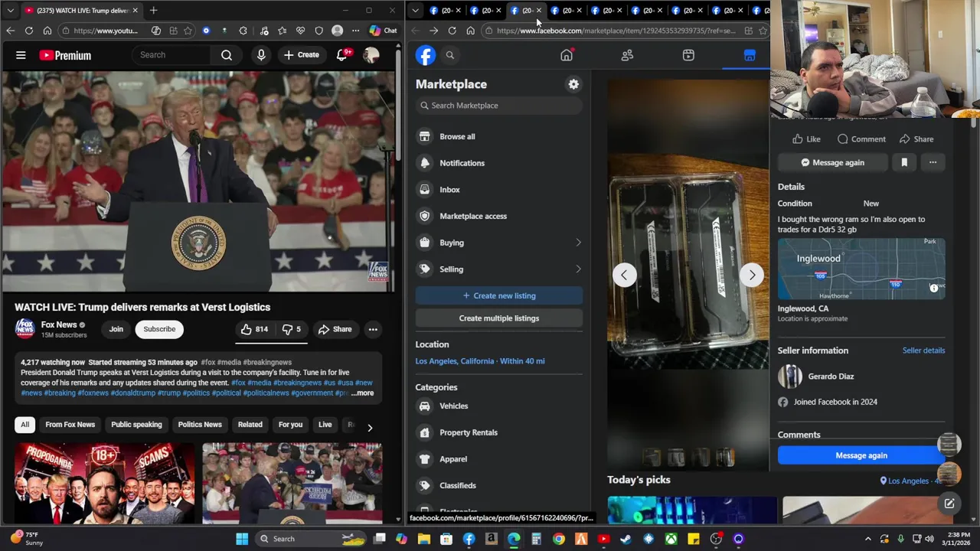Show hidden system tray icons

point(867,539)
